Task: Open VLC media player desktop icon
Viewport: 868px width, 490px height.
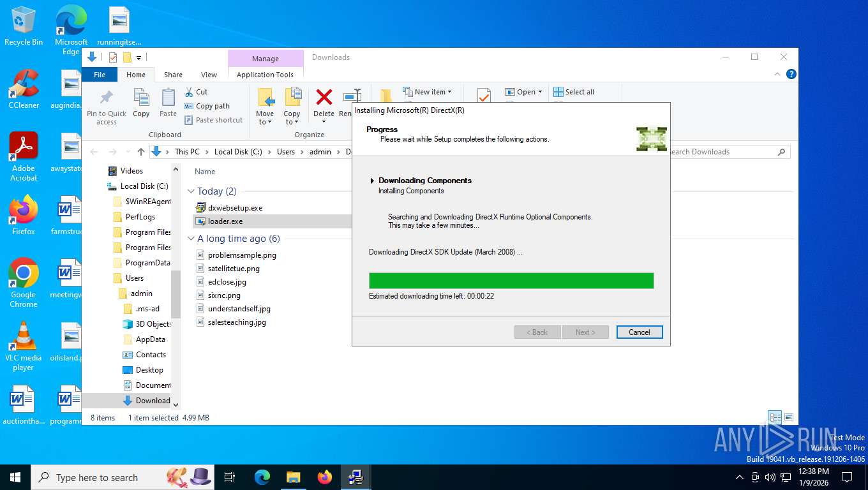Action: click(24, 346)
